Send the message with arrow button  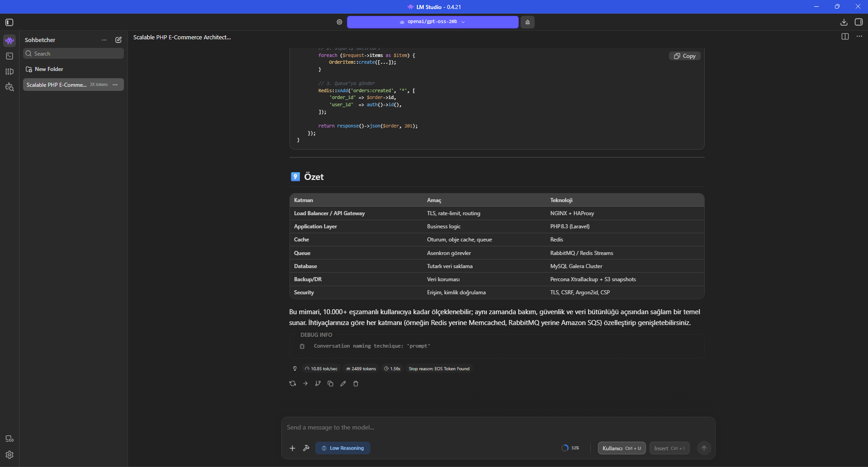704,448
